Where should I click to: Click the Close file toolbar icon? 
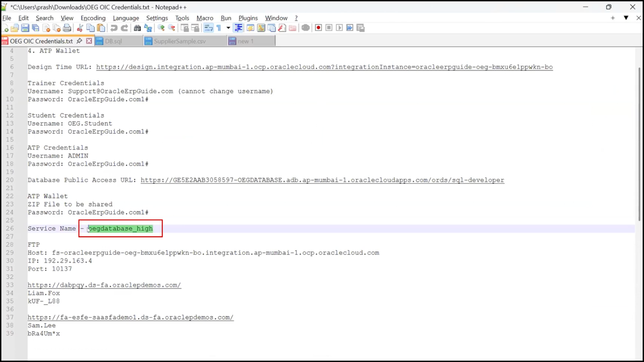point(46,28)
